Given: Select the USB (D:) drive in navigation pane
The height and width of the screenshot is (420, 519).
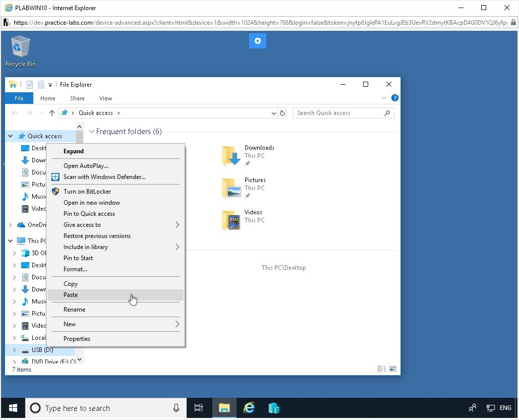Looking at the screenshot, I should pyautogui.click(x=40, y=350).
